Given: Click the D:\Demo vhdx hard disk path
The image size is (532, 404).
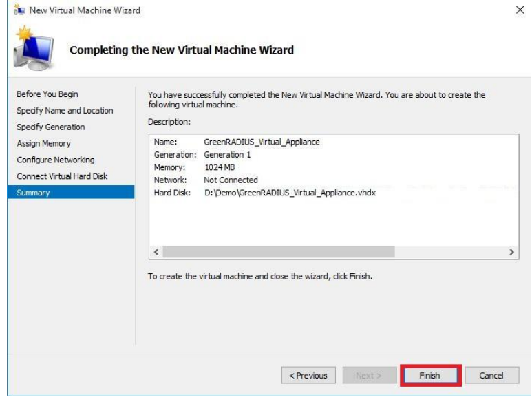Looking at the screenshot, I should tap(290, 193).
